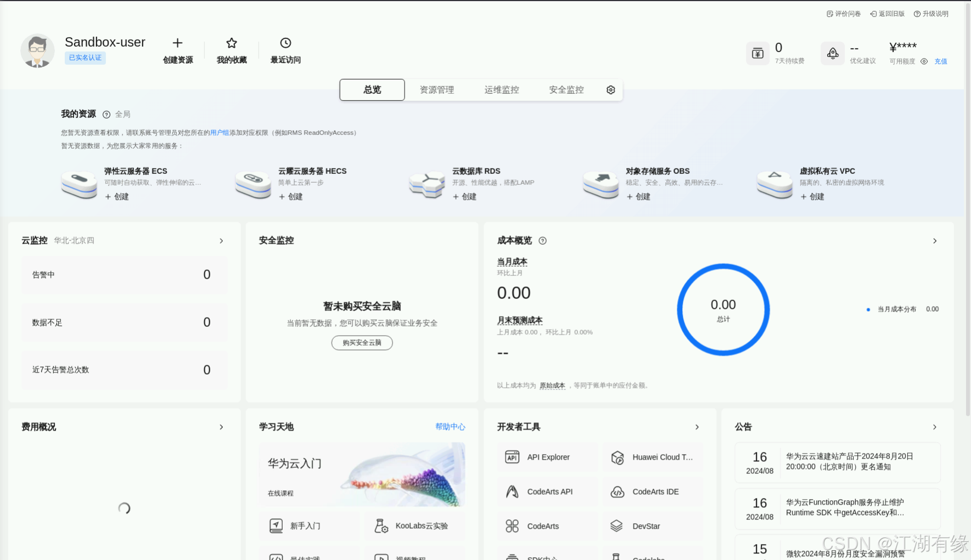This screenshot has width=971, height=560.
Task: Click the 月末预测成本 label
Action: coord(520,320)
